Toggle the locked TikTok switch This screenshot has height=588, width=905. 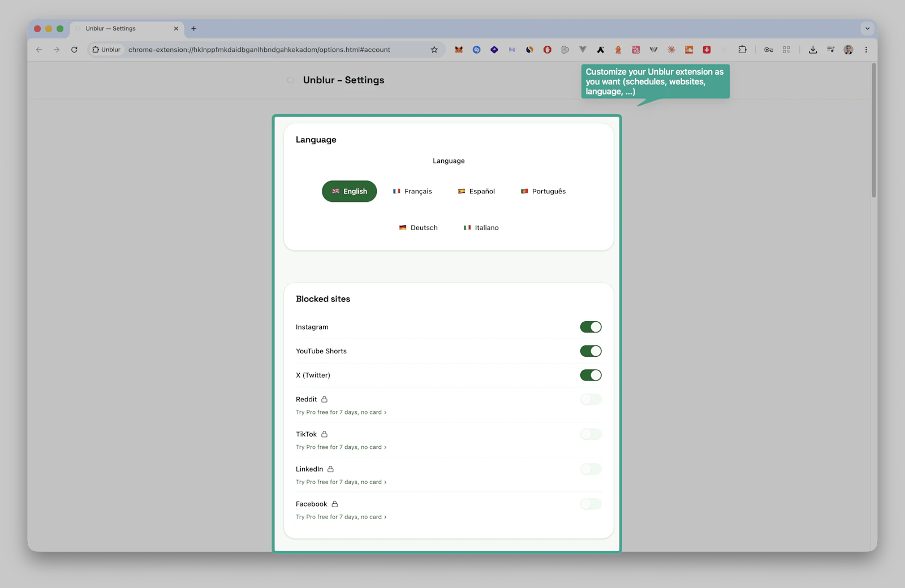(x=591, y=434)
